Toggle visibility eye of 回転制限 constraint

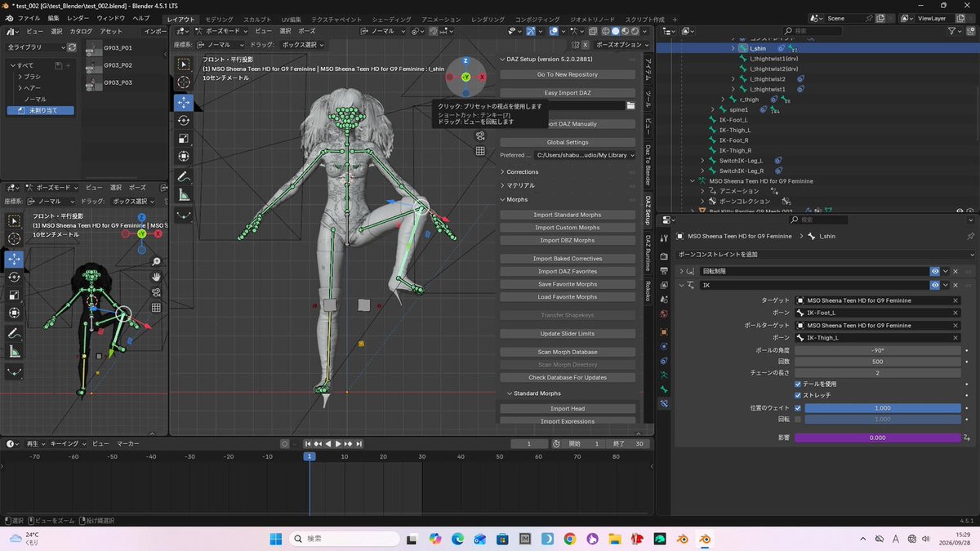coord(935,271)
